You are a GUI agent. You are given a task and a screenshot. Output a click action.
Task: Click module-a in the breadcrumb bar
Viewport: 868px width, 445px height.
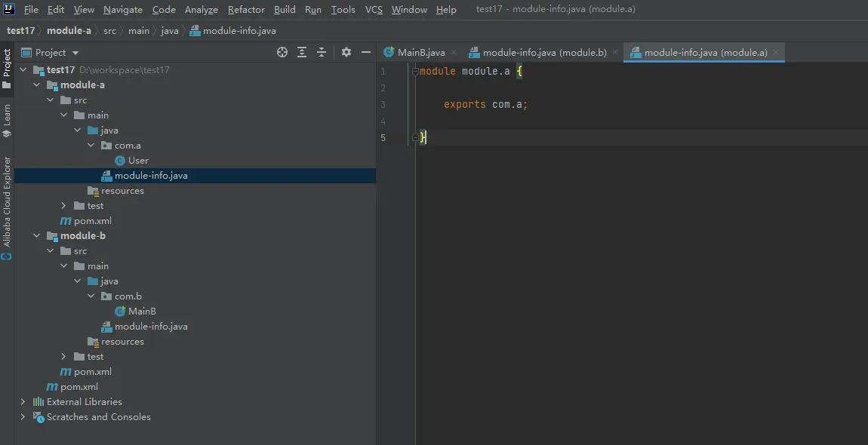[x=69, y=31]
